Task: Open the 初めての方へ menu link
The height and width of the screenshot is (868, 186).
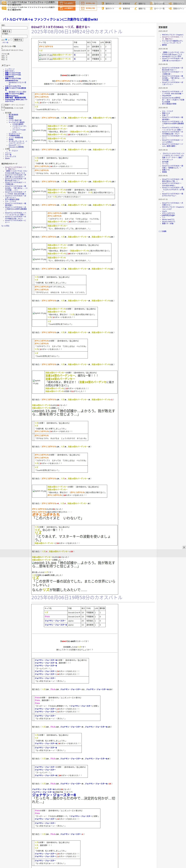Action: (10, 71)
